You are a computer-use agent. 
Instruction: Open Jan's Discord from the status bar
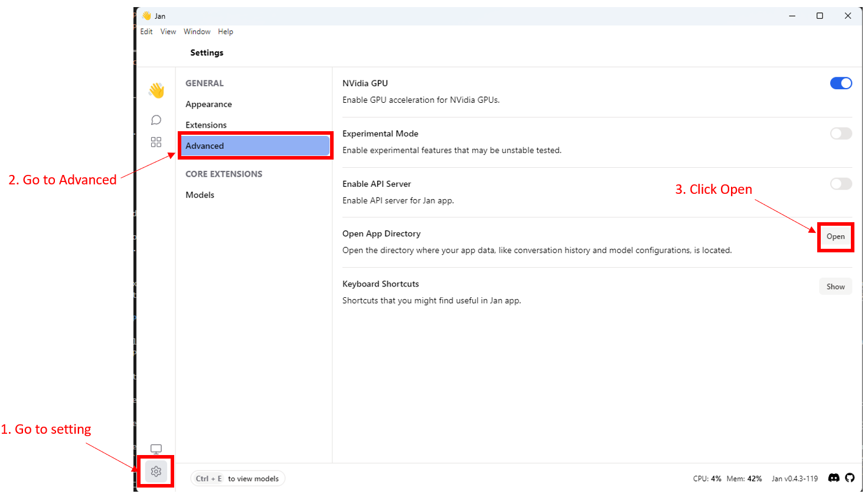(834, 478)
